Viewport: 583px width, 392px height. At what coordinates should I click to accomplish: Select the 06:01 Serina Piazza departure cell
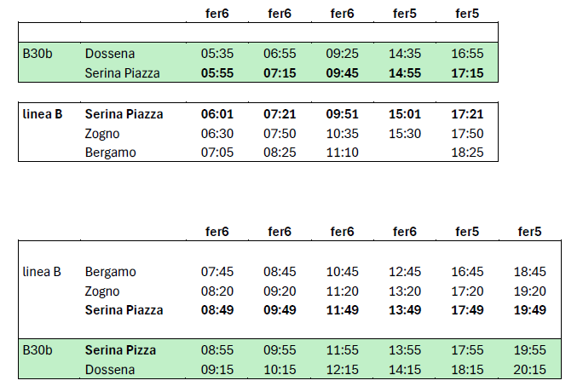[216, 114]
